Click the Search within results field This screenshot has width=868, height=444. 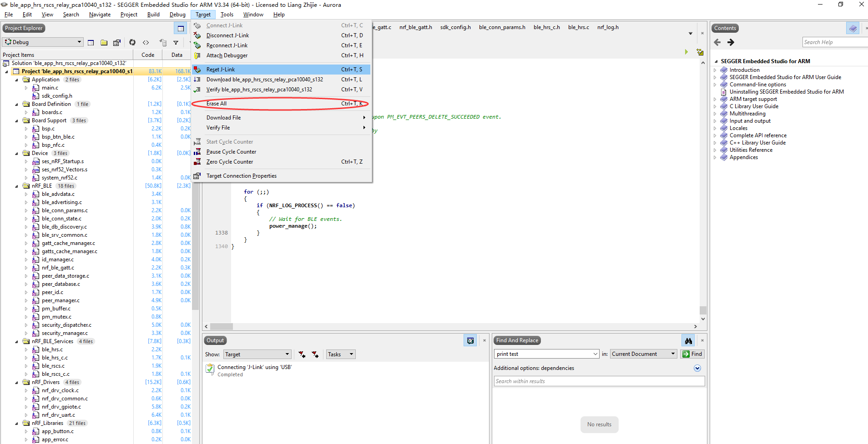[x=599, y=381]
